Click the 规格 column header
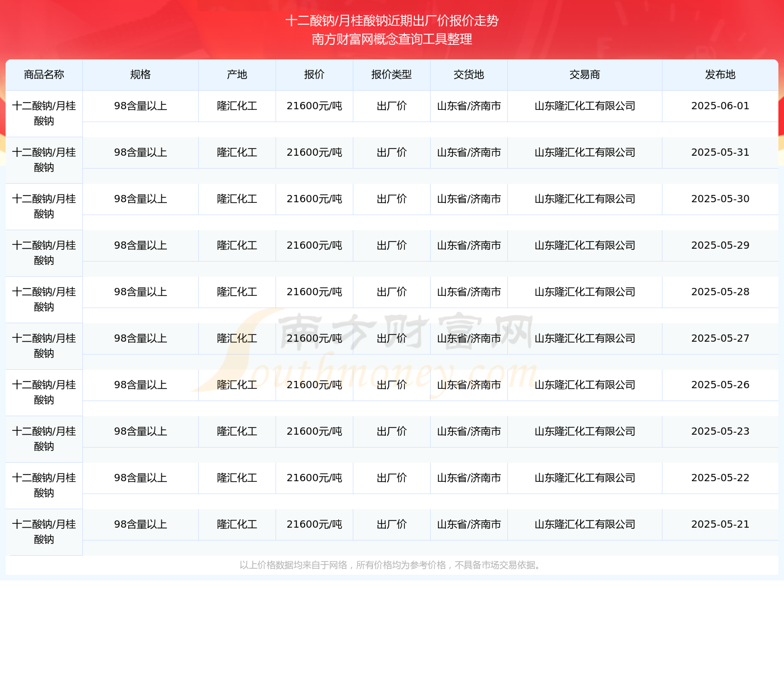784x675 pixels. pyautogui.click(x=141, y=75)
